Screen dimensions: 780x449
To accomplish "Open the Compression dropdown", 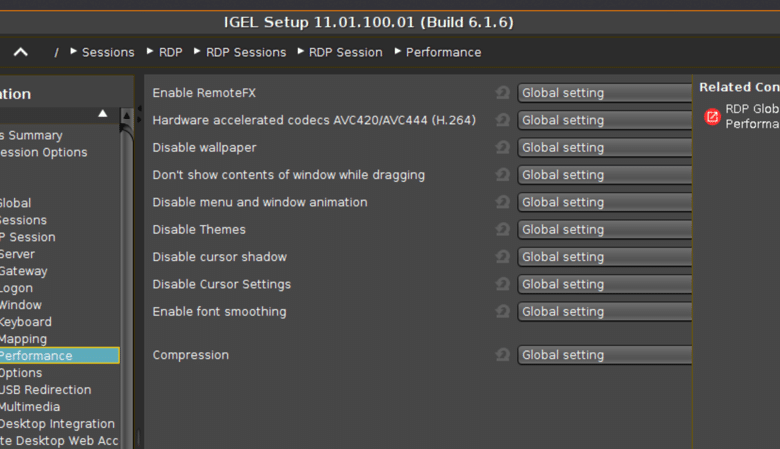I will (604, 355).
